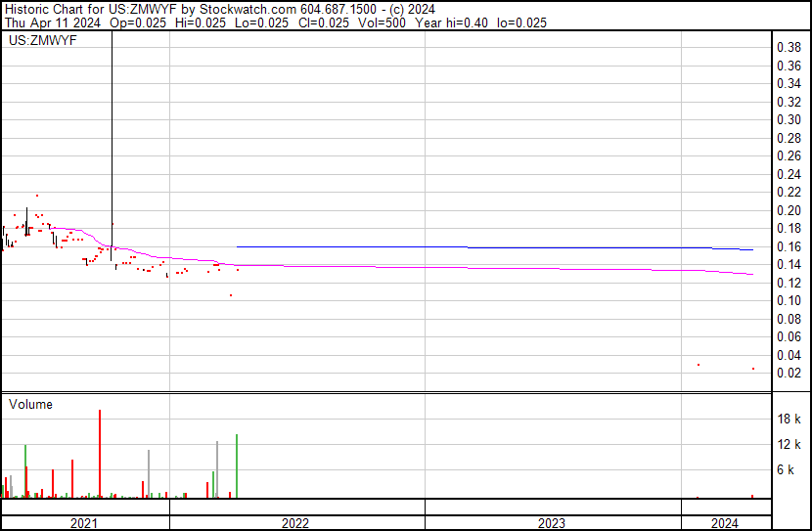This screenshot has height=531, width=812.
Task: Select the 2023 year label on timeline
Action: click(x=552, y=523)
